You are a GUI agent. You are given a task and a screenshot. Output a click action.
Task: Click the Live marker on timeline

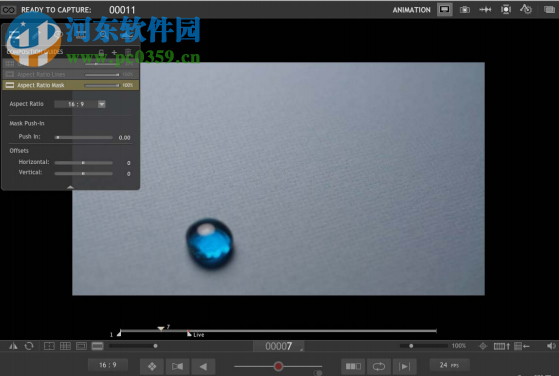pos(189,334)
